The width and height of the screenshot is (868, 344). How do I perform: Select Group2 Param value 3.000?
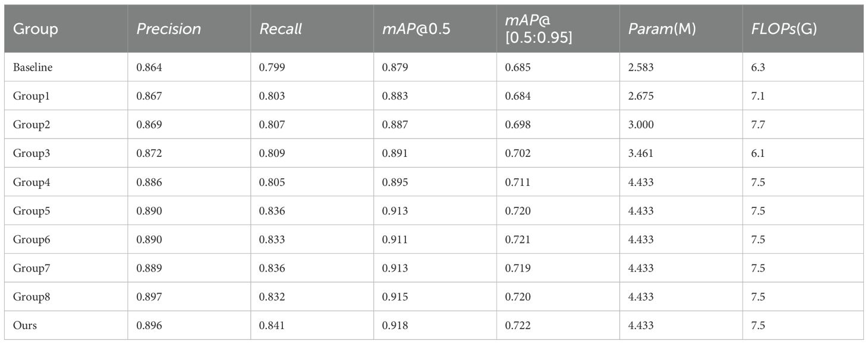641,125
